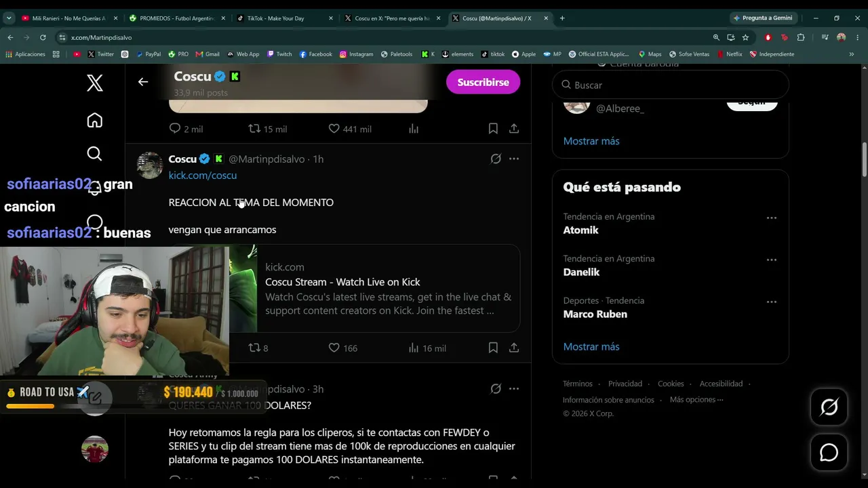Open the Chrome zoom magnifier icon

[716, 37]
